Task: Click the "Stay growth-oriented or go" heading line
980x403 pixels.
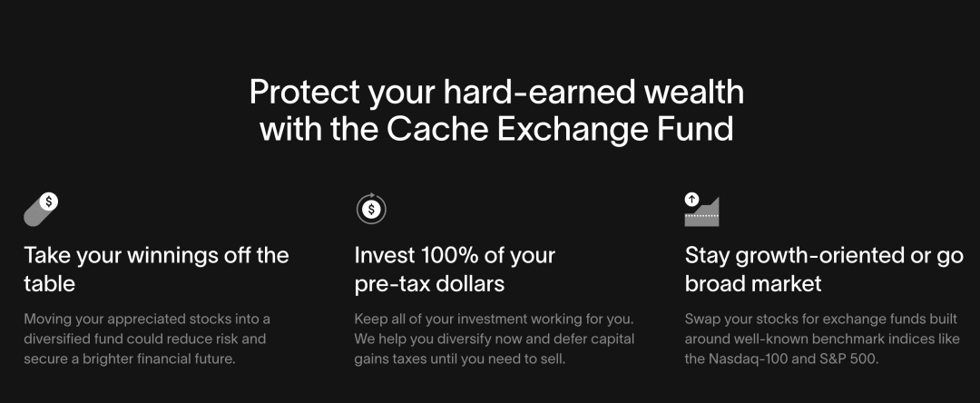Action: (x=824, y=255)
